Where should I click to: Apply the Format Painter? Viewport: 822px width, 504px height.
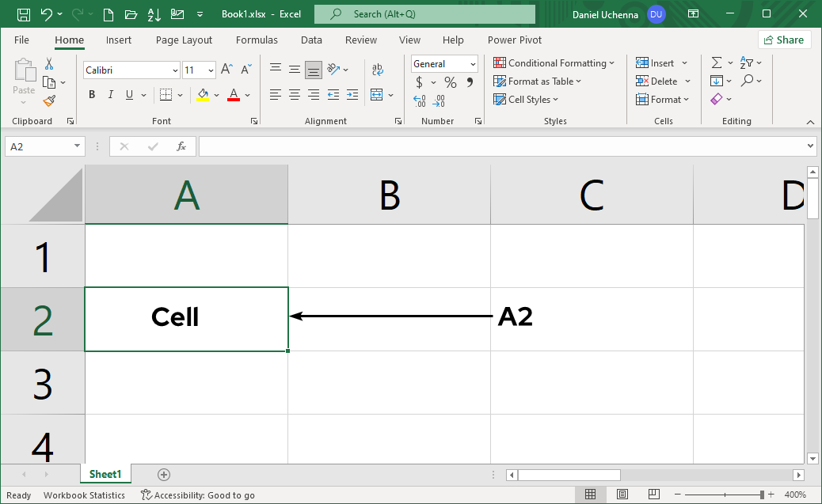point(48,100)
